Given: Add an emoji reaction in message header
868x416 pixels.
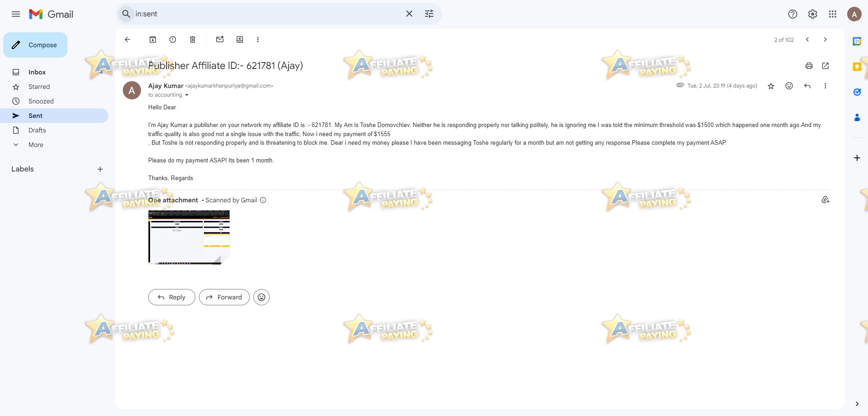Looking at the screenshot, I should click(x=789, y=86).
